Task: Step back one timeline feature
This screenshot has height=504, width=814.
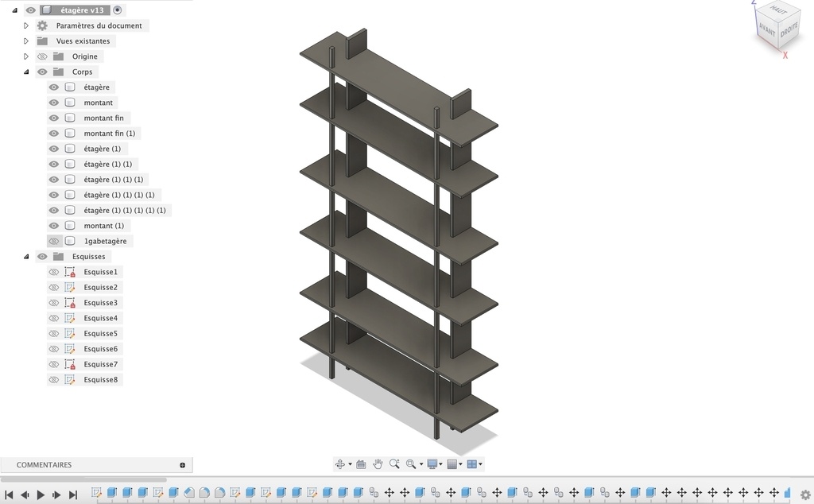Action: pyautogui.click(x=25, y=495)
